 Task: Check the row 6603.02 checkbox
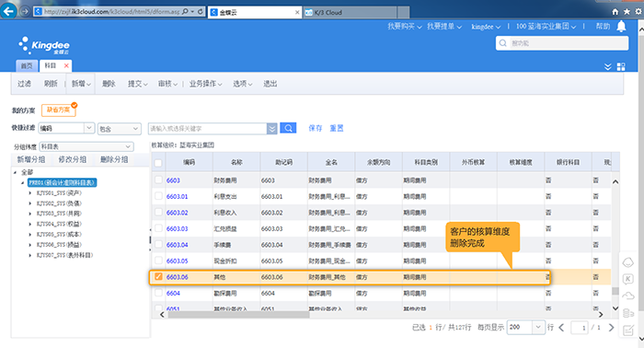point(158,212)
